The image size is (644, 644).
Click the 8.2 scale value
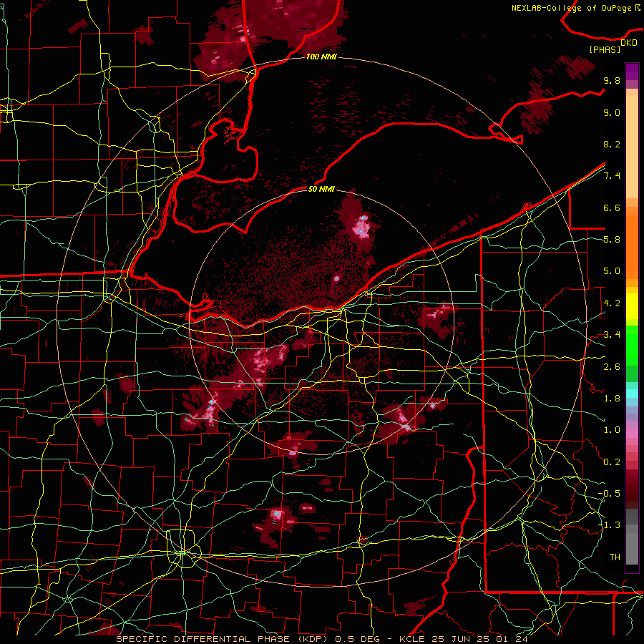612,144
